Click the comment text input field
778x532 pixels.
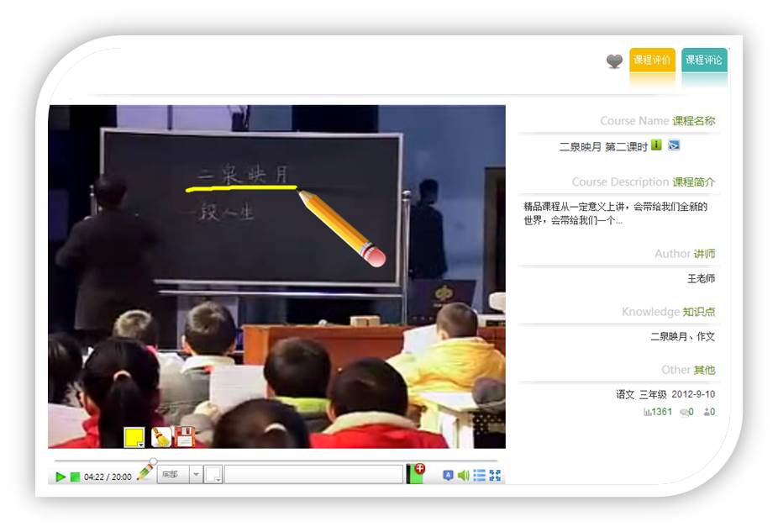[313, 475]
